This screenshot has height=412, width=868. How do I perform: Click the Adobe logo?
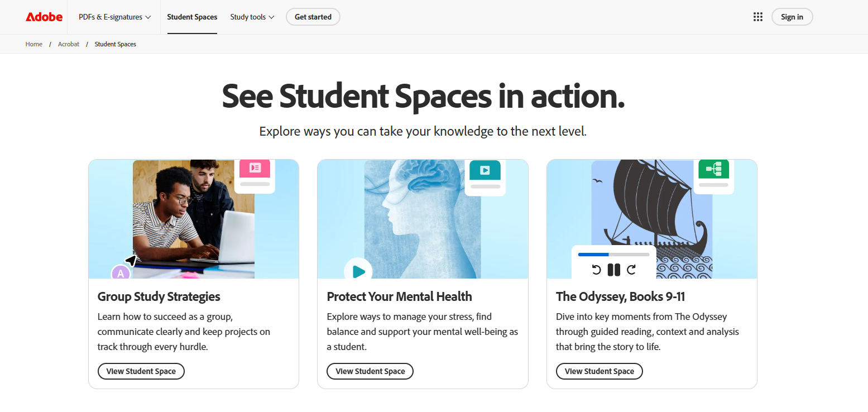pos(44,17)
